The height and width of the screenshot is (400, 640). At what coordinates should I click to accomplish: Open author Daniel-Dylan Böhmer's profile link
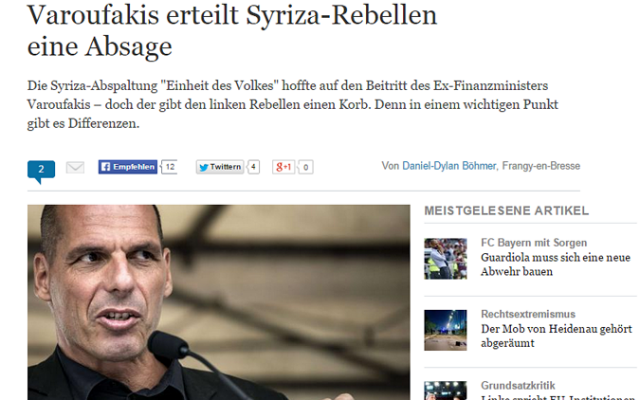click(449, 166)
